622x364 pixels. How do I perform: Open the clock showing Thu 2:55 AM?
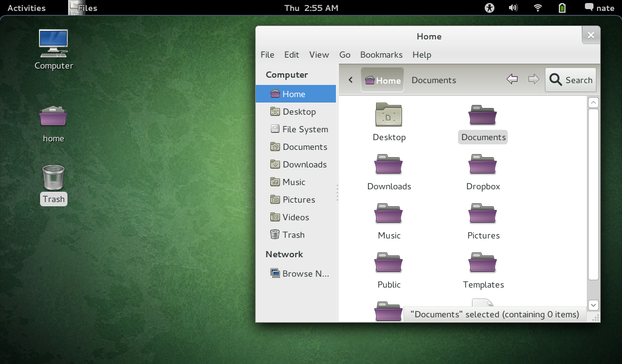[x=311, y=8]
